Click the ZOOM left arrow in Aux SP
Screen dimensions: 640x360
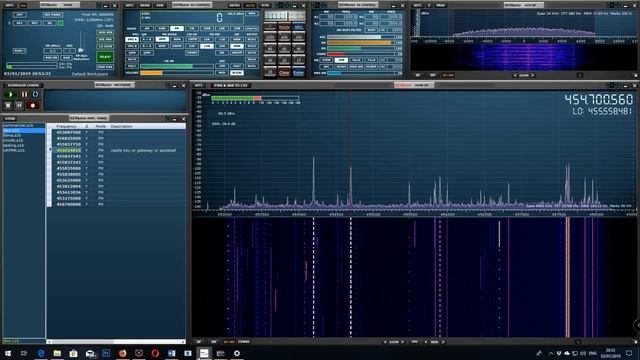tap(515, 76)
